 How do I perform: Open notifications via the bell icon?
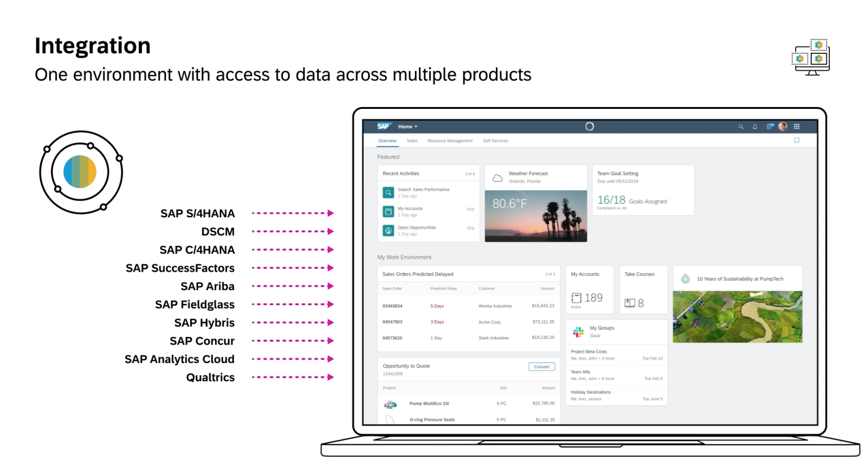[755, 126]
